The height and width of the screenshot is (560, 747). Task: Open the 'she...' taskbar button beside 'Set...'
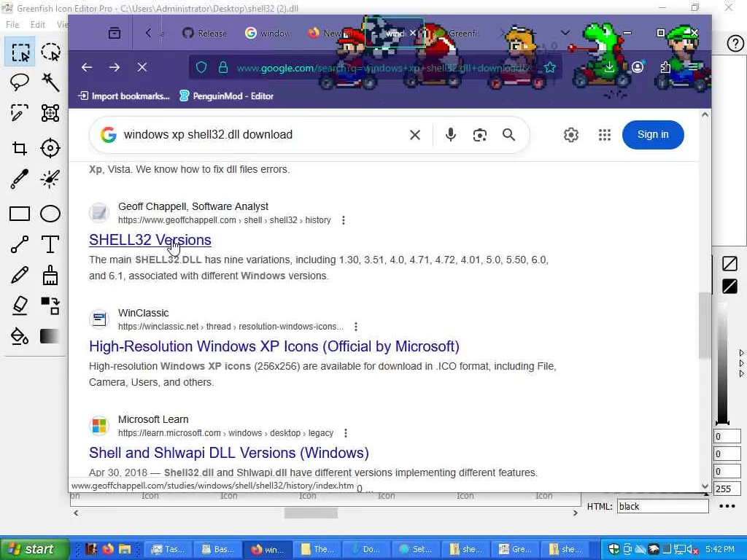click(468, 549)
